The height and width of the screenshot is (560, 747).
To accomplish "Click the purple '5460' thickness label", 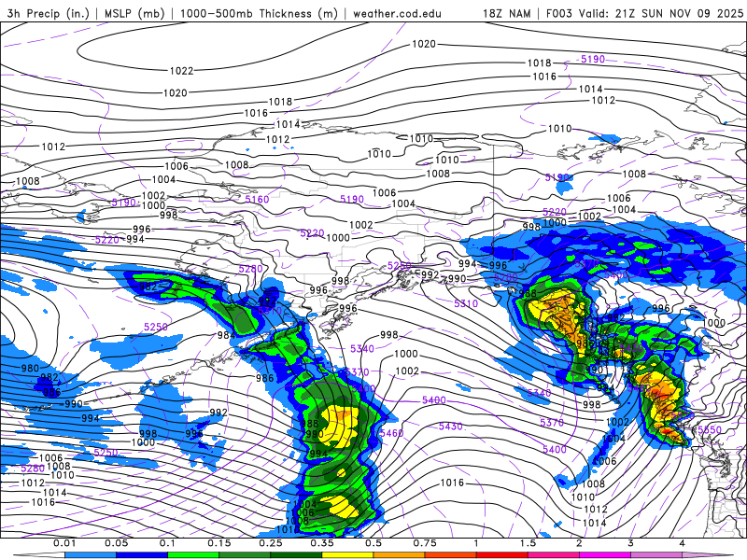I will point(391,433).
